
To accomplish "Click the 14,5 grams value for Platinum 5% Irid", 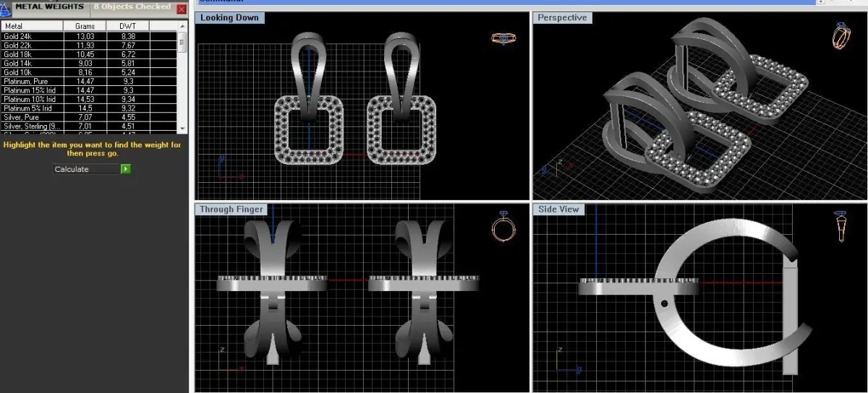I will (85, 108).
